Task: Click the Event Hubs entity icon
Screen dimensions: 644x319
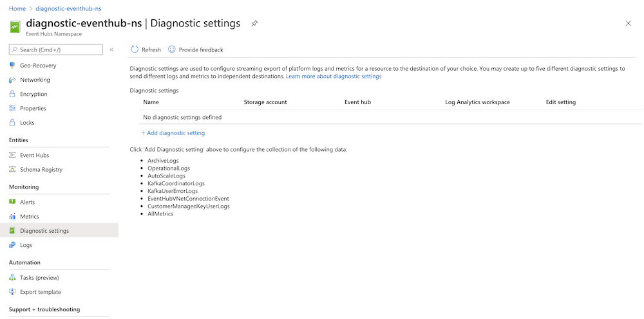Action: 12,156
